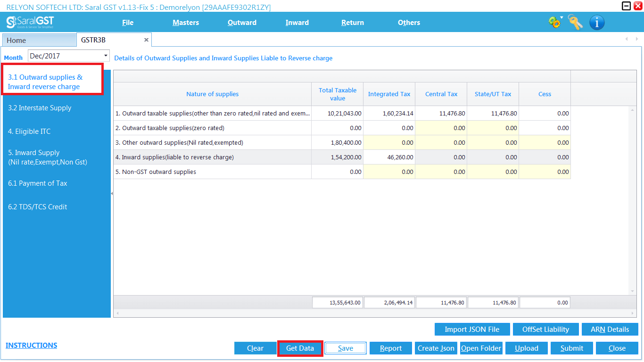Click the Cess column header
644x362 pixels.
(x=545, y=94)
